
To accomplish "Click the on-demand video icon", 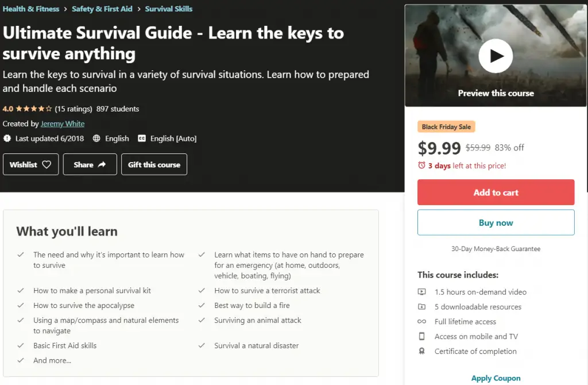I will (x=421, y=291).
